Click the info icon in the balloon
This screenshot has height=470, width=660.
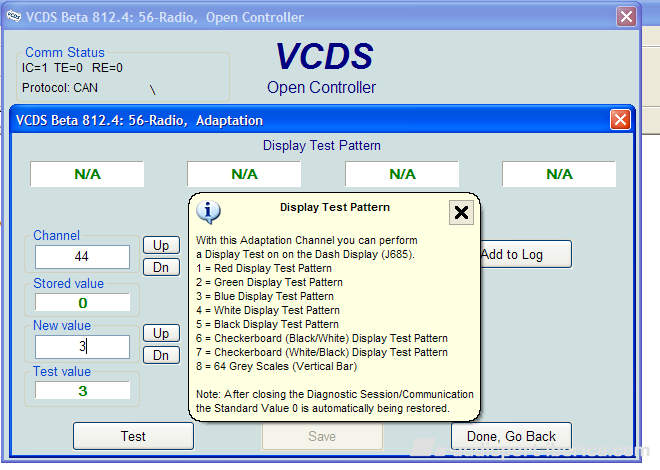[208, 212]
